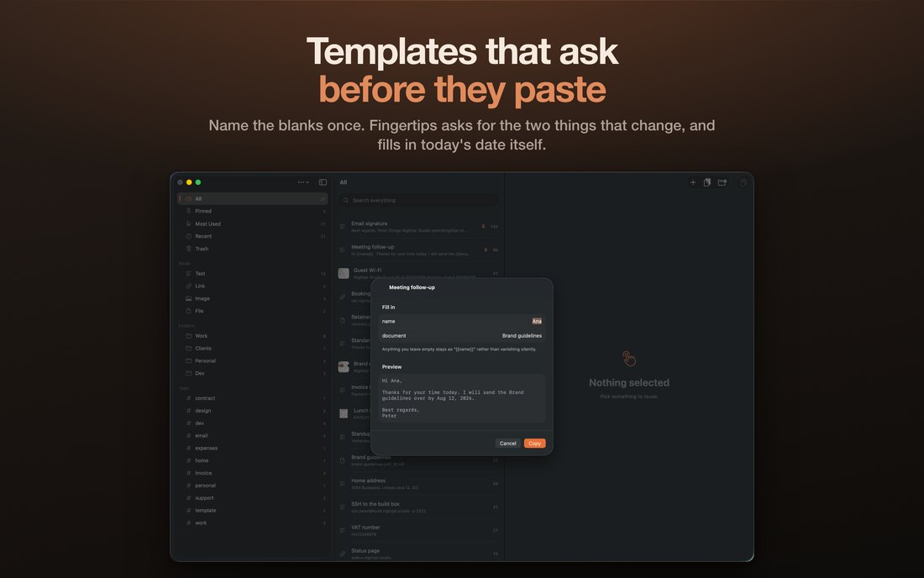
Task: Open the Recent list
Action: click(252, 236)
